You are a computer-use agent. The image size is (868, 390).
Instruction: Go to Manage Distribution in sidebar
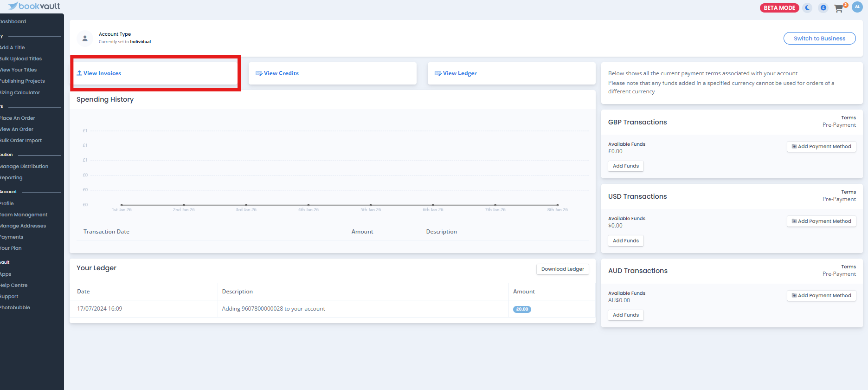24,166
